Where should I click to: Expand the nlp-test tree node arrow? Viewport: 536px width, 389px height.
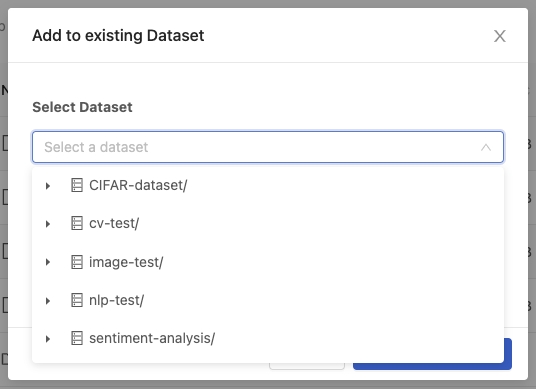48,301
